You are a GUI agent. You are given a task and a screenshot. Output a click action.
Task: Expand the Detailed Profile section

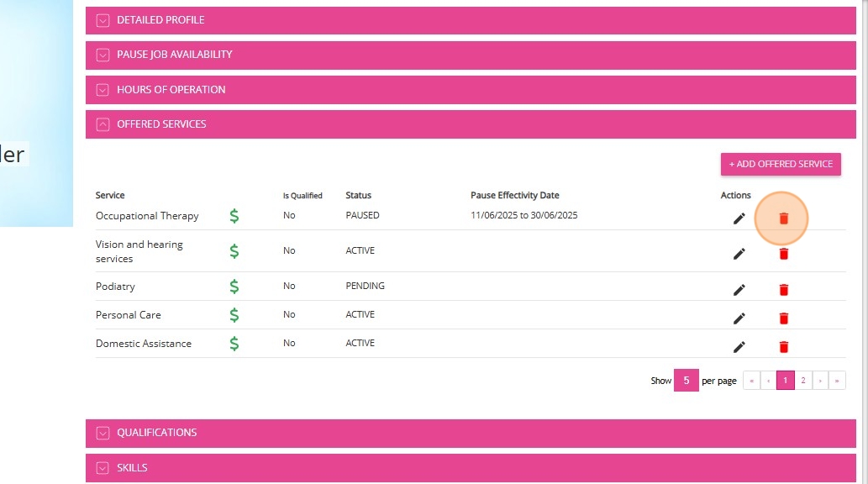471,20
